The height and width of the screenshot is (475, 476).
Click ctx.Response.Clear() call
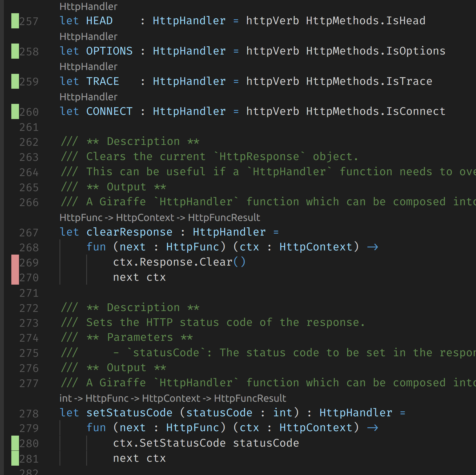pos(179,262)
